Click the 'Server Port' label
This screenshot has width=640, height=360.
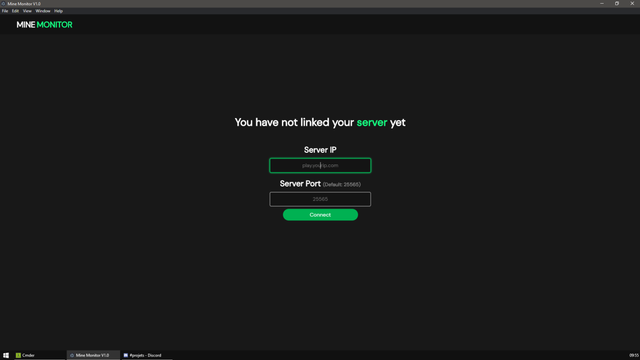pyautogui.click(x=300, y=184)
